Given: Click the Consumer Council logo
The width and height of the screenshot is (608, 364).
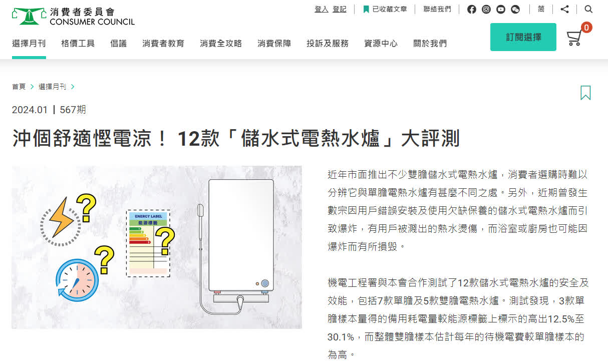Looking at the screenshot, I should tap(73, 16).
